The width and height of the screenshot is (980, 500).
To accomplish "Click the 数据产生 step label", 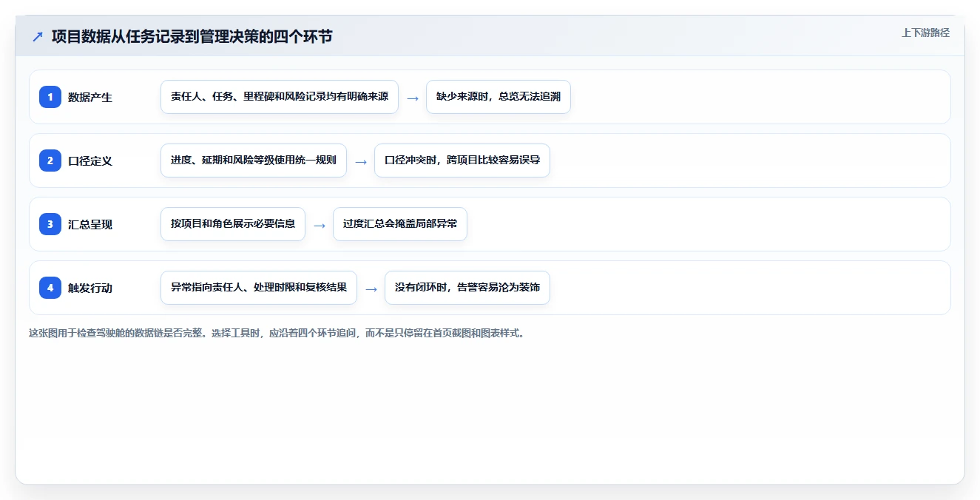I will [x=90, y=97].
